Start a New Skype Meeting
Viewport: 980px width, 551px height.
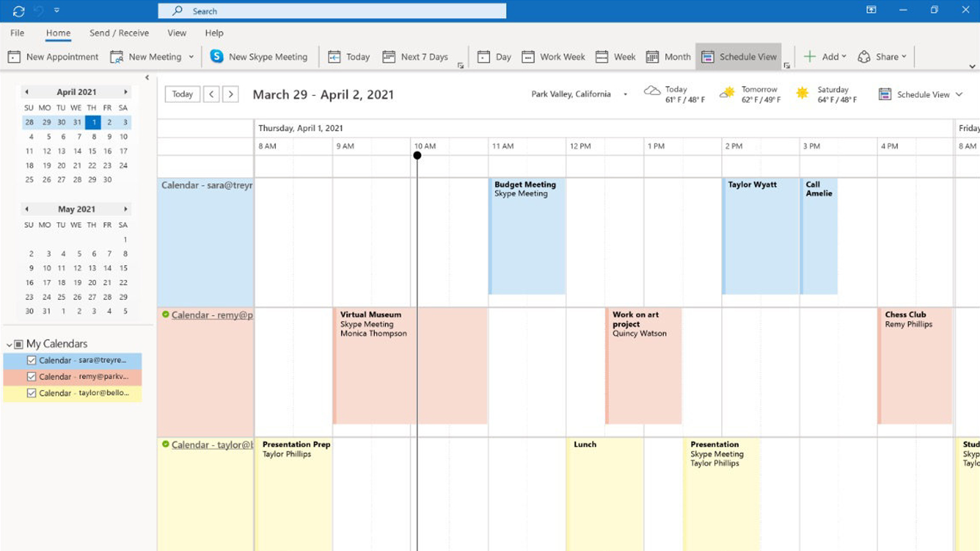pos(259,57)
